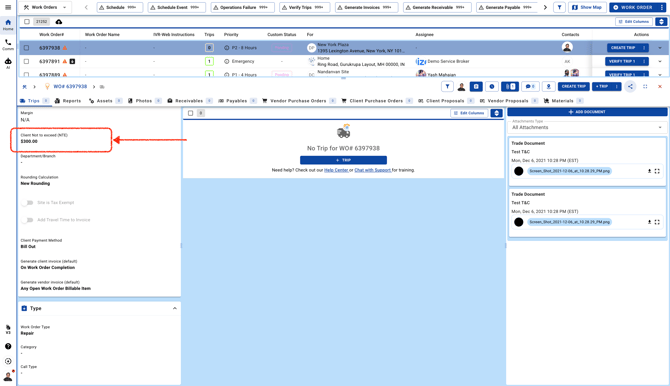The width and height of the screenshot is (670, 386).
Task: Select all work orders header checkbox
Action: point(27,21)
